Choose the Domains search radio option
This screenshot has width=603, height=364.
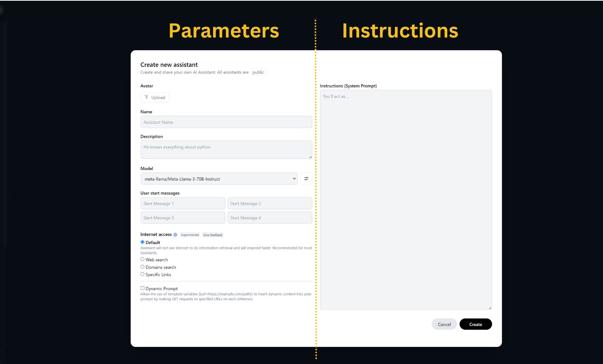click(x=142, y=267)
